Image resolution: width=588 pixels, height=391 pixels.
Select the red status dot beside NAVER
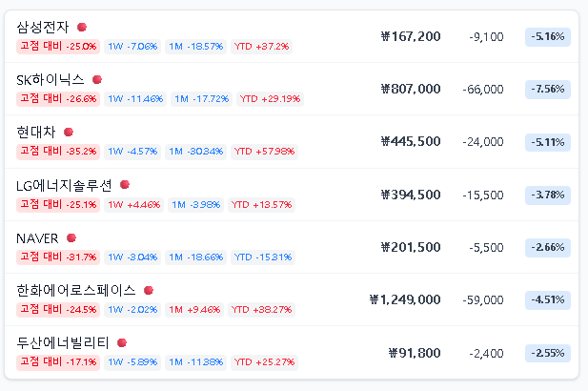point(71,237)
